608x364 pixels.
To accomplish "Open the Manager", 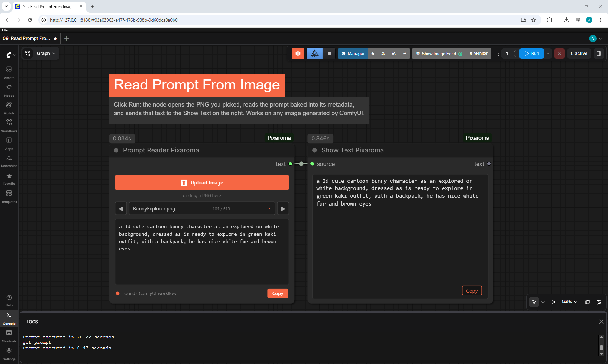I will 353,53.
